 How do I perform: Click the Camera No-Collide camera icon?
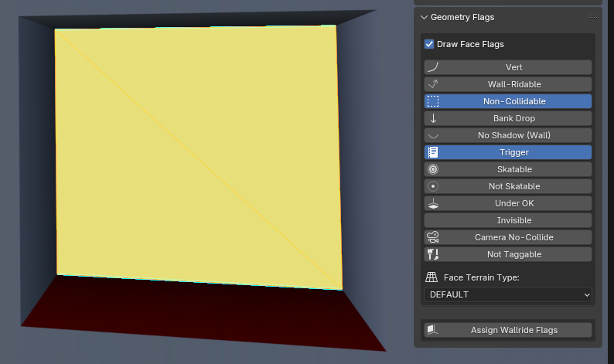pos(433,237)
